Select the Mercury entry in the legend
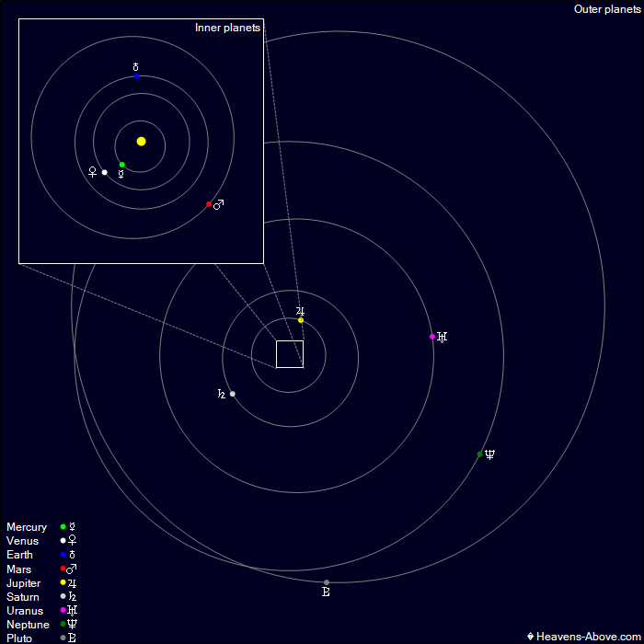The height and width of the screenshot is (644, 644). 27,527
